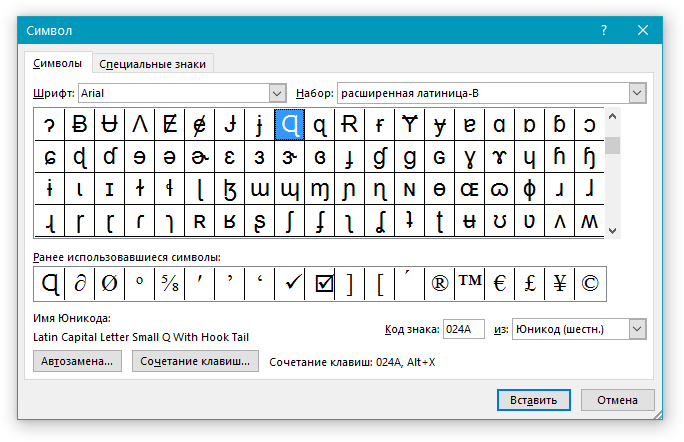Choose recent registered ® symbol
This screenshot has height=442, width=684.
[439, 284]
